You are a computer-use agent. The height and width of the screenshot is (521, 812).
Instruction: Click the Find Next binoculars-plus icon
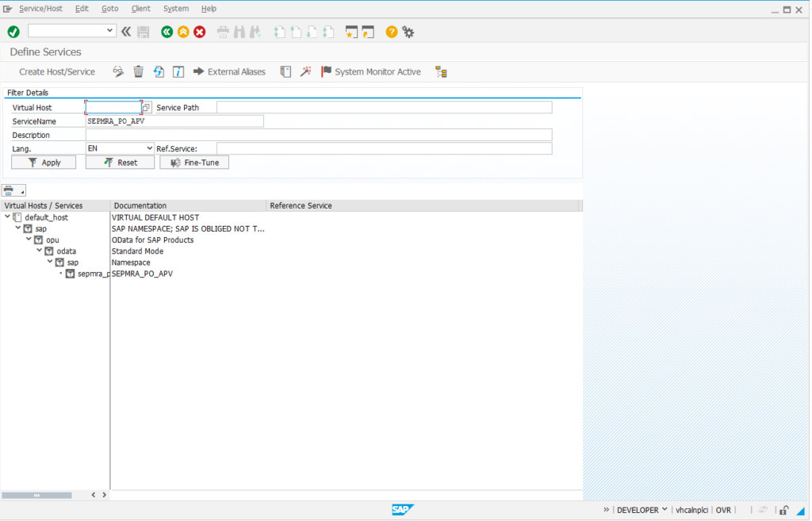coord(255,32)
